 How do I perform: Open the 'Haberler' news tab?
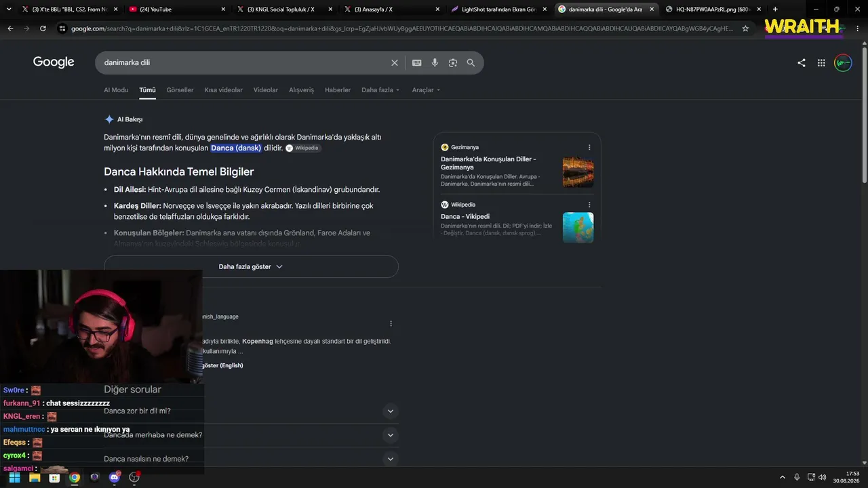pyautogui.click(x=338, y=90)
